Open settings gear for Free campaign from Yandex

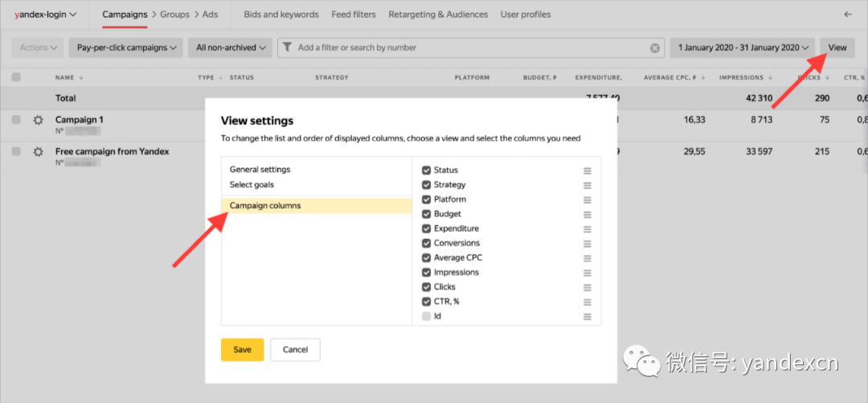pyautogui.click(x=38, y=151)
